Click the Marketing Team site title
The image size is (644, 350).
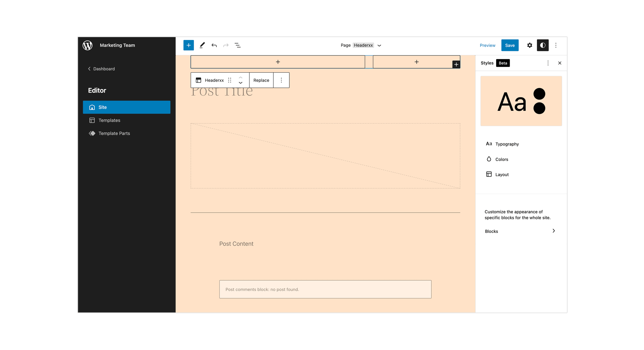[118, 45]
